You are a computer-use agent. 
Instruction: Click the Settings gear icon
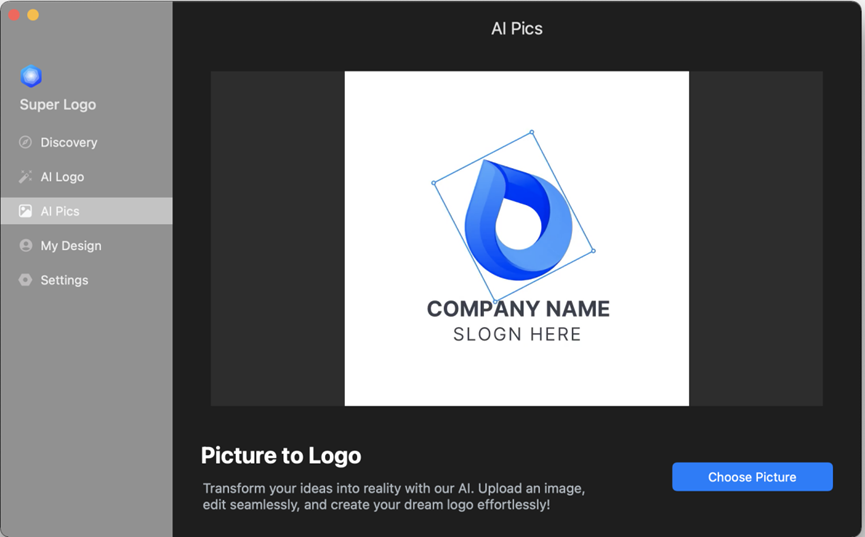[x=25, y=280]
